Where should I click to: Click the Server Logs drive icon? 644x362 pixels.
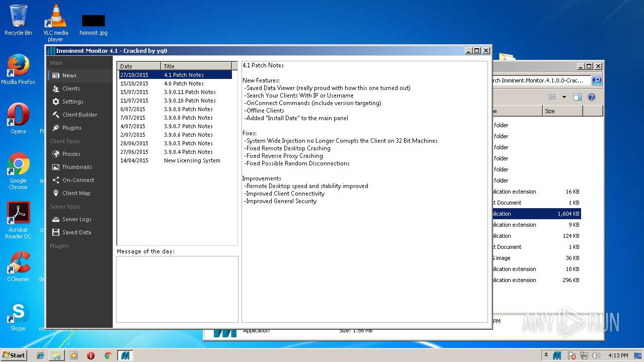tap(56, 219)
